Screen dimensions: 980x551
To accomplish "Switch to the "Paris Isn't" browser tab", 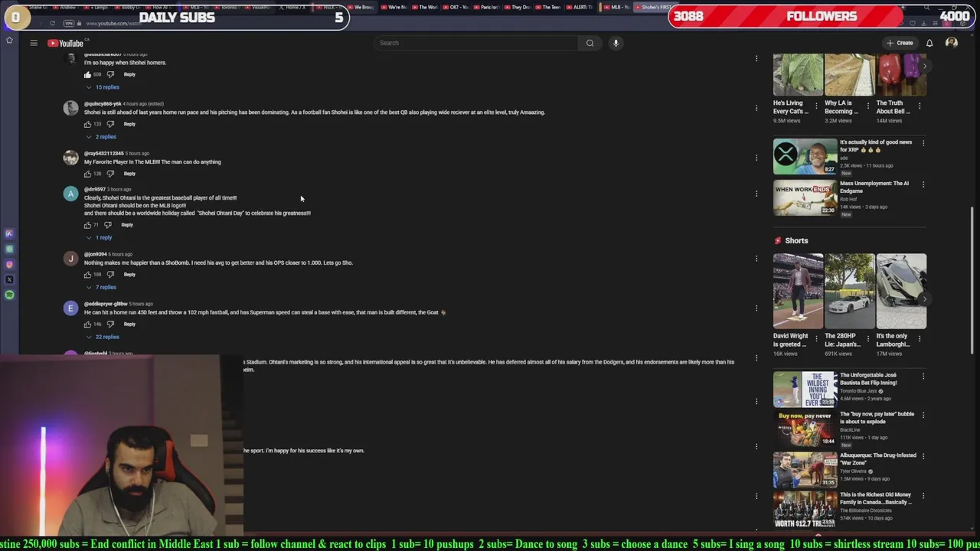I will coord(485,7).
